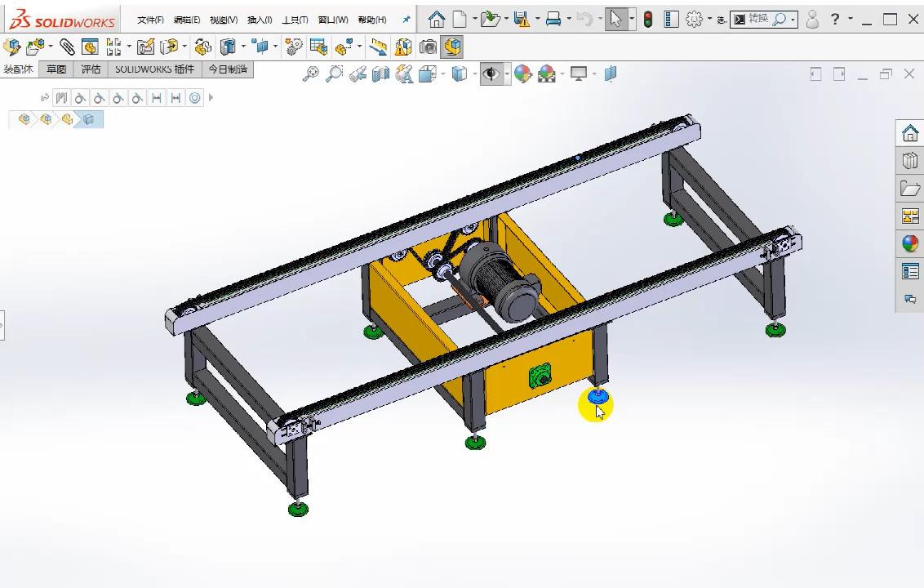This screenshot has height=588, width=924.
Task: Open the Bill of Materials tool
Action: click(x=318, y=47)
